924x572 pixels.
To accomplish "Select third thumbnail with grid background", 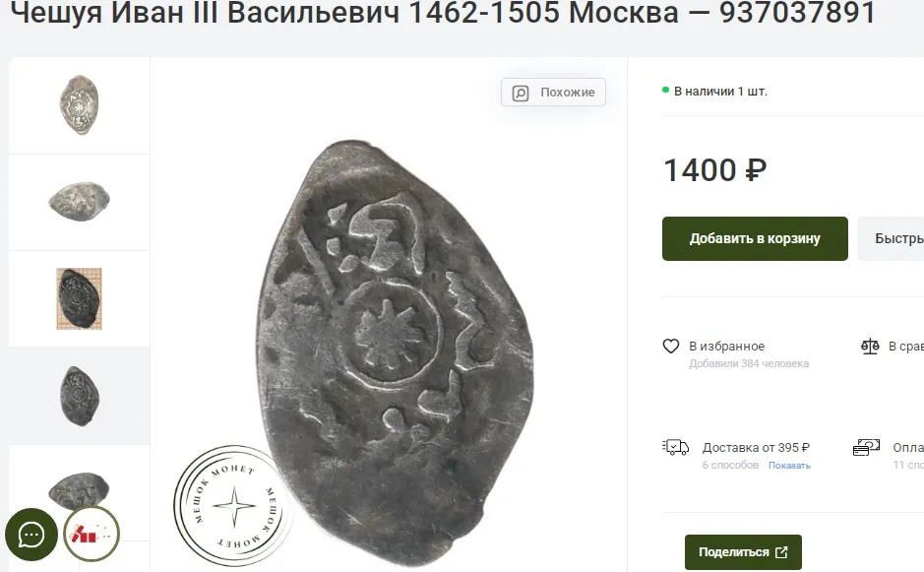I will coord(79,299).
